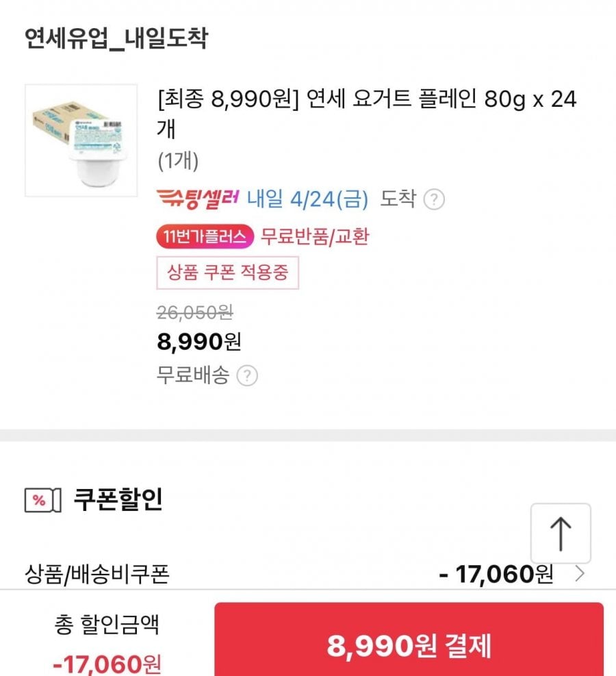
Task: Tap the 상품 쿠폰 적용중 badge
Action: (228, 273)
